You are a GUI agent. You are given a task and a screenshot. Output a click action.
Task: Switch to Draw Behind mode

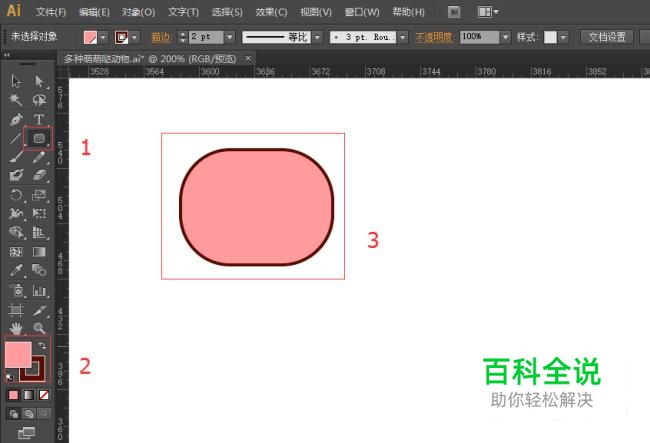[x=28, y=413]
